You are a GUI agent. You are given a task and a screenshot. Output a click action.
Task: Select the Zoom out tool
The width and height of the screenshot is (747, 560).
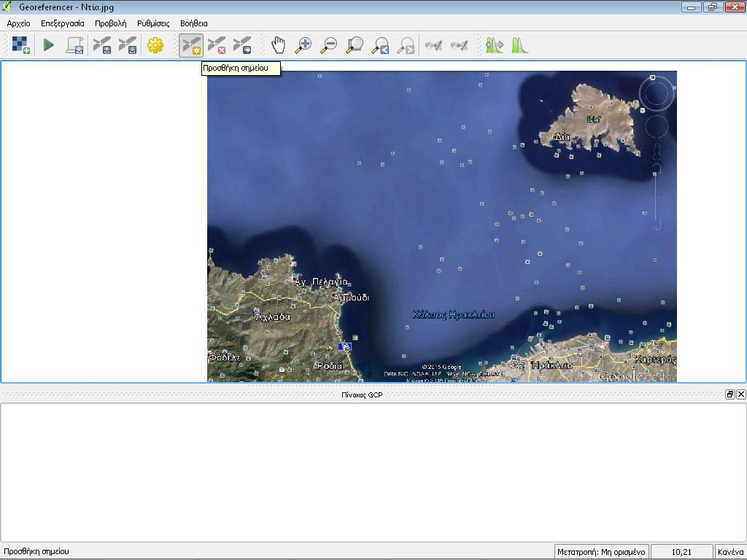coord(329,45)
